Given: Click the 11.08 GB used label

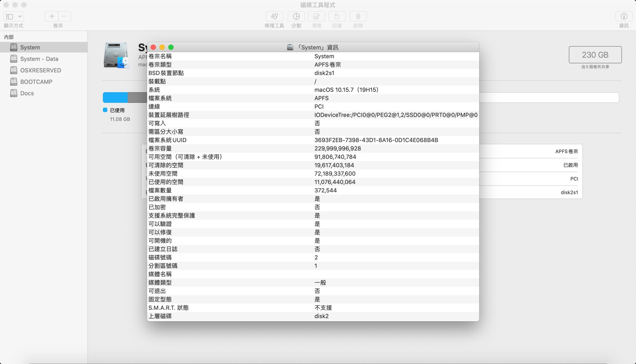Looking at the screenshot, I should 120,119.
